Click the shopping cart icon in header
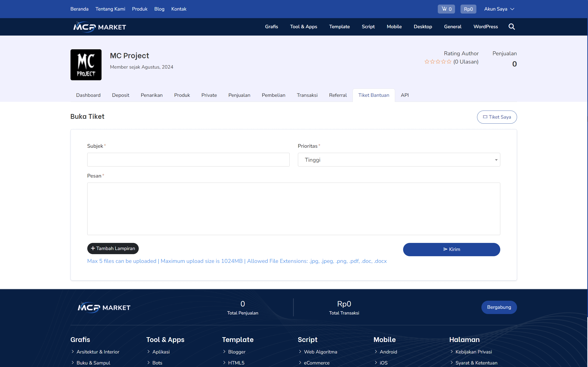The image size is (588, 367). 444,9
